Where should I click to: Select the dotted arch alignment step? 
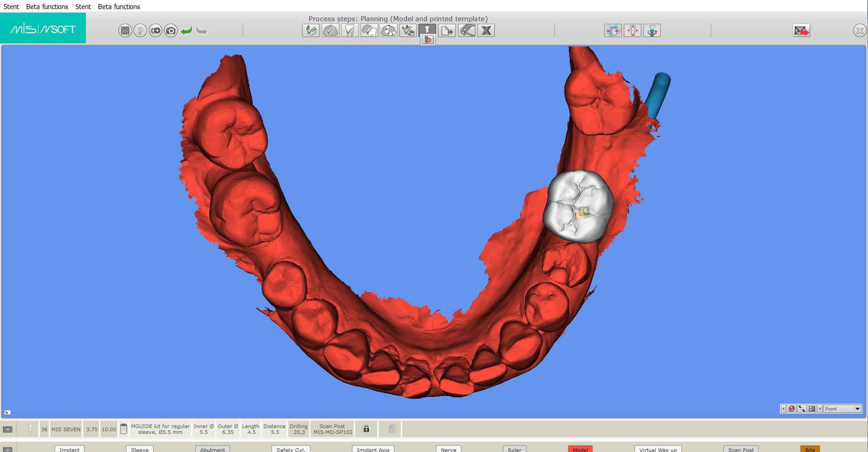[389, 30]
